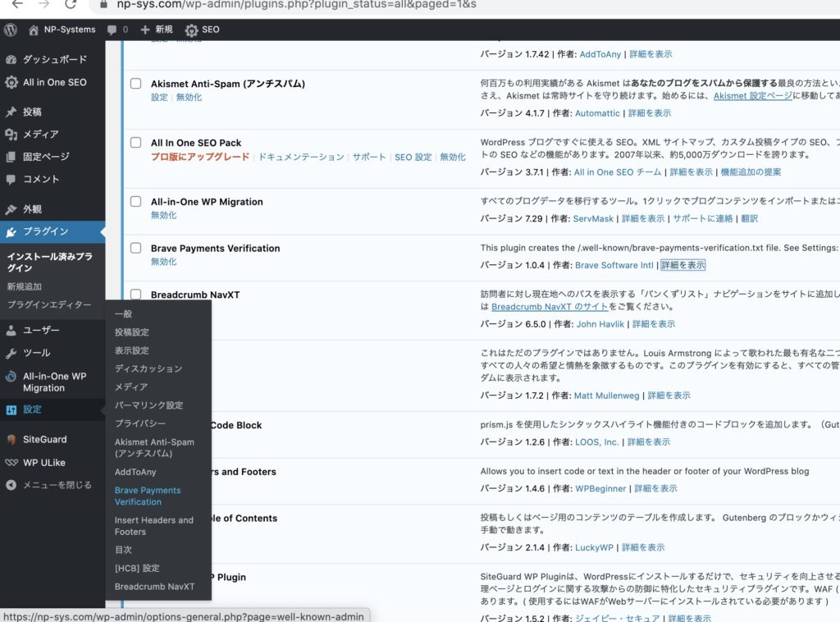Open 投稿設定 in the settings flyout
This screenshot has width=840, height=622.
click(x=132, y=332)
